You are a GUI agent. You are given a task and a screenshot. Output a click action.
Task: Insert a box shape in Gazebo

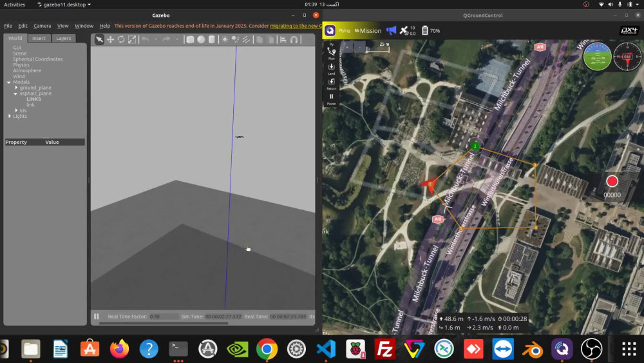coord(190,39)
